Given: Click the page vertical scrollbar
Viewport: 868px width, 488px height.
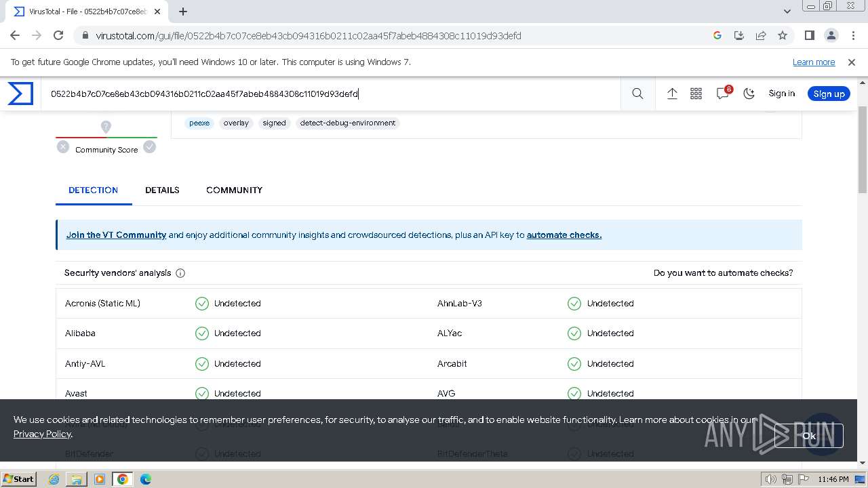Looking at the screenshot, I should point(862,149).
